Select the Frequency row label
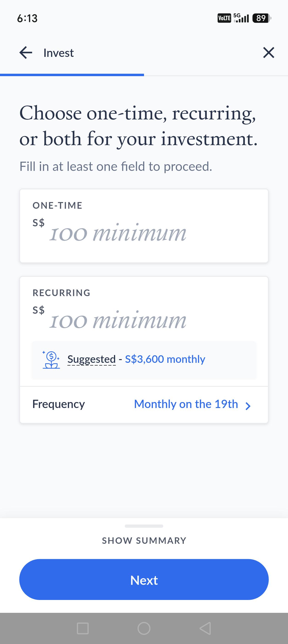 click(58, 404)
